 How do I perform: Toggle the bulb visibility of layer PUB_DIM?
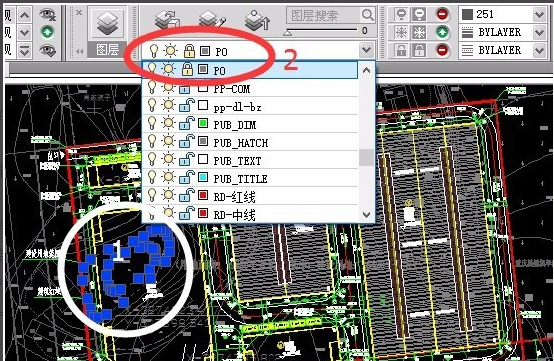(x=152, y=123)
